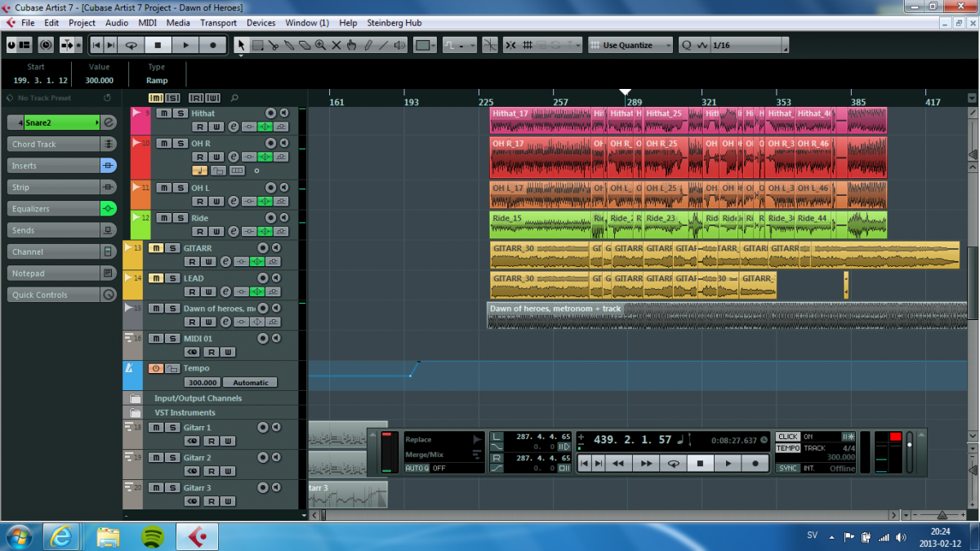
Task: Click the track search magnifier icon
Action: 235,98
